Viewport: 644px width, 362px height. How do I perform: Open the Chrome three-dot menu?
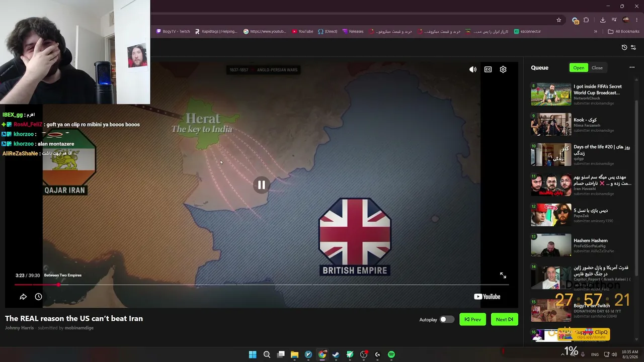(x=637, y=20)
